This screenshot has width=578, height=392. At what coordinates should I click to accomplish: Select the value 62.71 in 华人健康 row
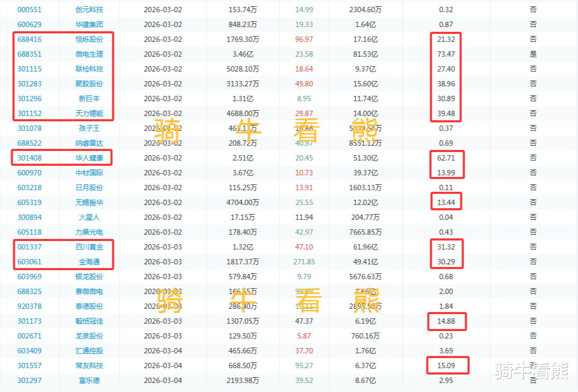click(446, 158)
